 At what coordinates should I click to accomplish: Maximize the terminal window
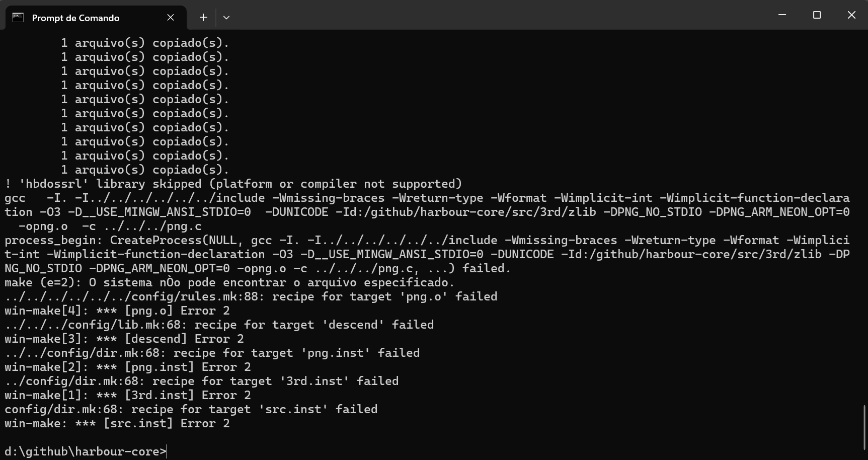[x=817, y=15]
